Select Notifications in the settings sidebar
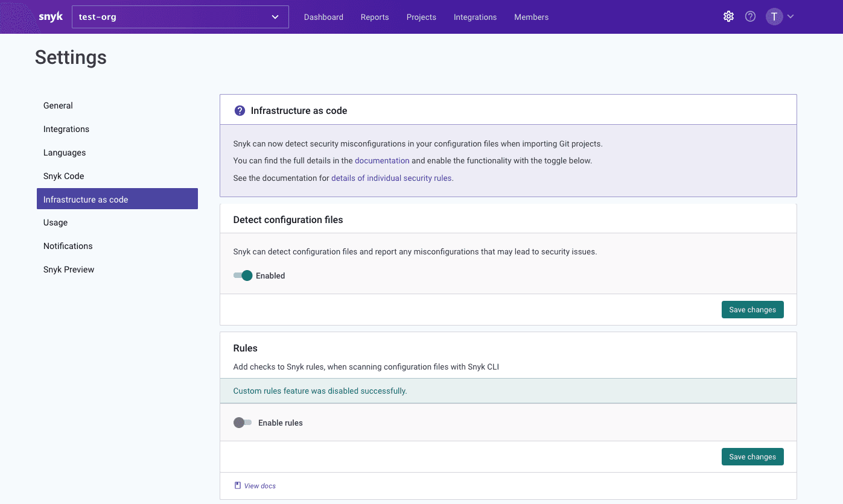This screenshot has width=843, height=504. click(x=117, y=246)
